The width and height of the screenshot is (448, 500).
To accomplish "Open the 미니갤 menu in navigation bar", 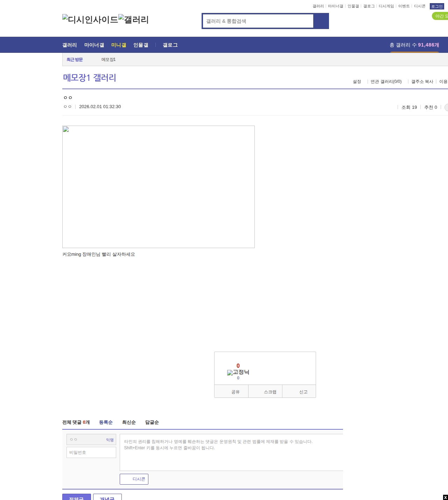I will pyautogui.click(x=119, y=45).
